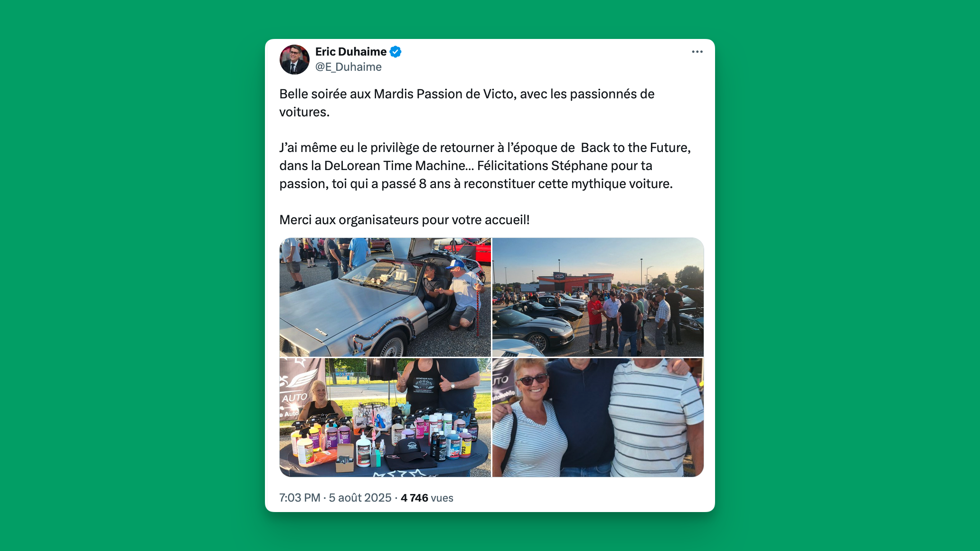Image resolution: width=980 pixels, height=551 pixels.
Task: Click the orange building in sunset photo
Action: coord(575,283)
